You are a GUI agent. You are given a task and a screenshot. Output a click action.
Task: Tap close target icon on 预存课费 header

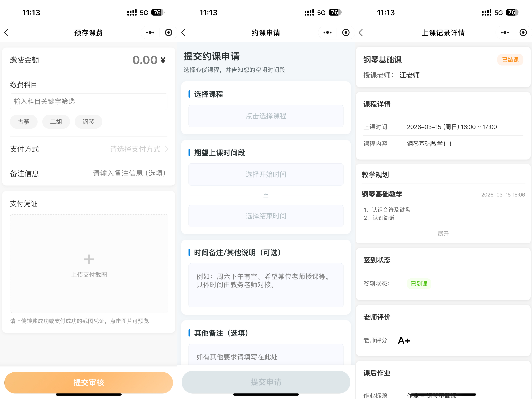[168, 32]
